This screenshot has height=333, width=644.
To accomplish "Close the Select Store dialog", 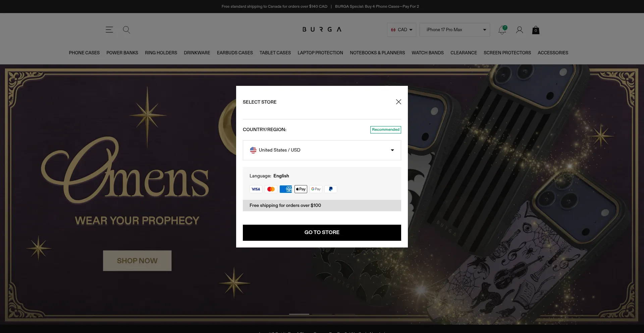I will click(x=398, y=102).
